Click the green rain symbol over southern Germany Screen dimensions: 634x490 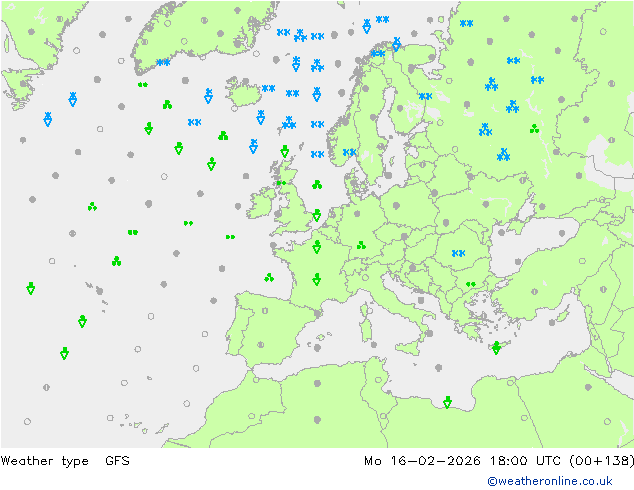click(x=361, y=245)
